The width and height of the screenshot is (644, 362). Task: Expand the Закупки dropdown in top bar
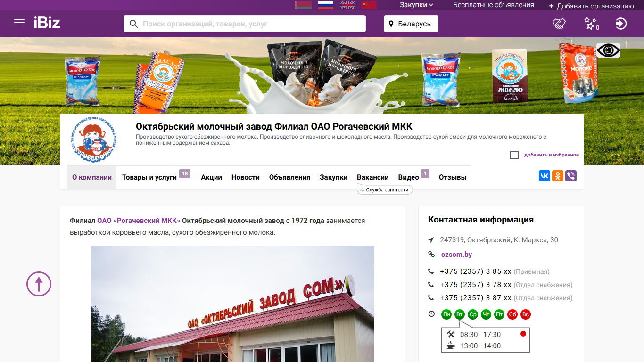tap(416, 5)
